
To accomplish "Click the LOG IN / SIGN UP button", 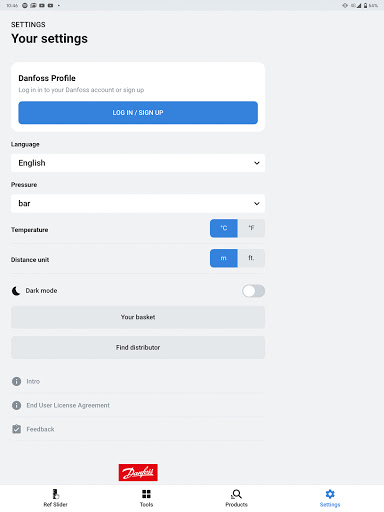I will (x=138, y=113).
